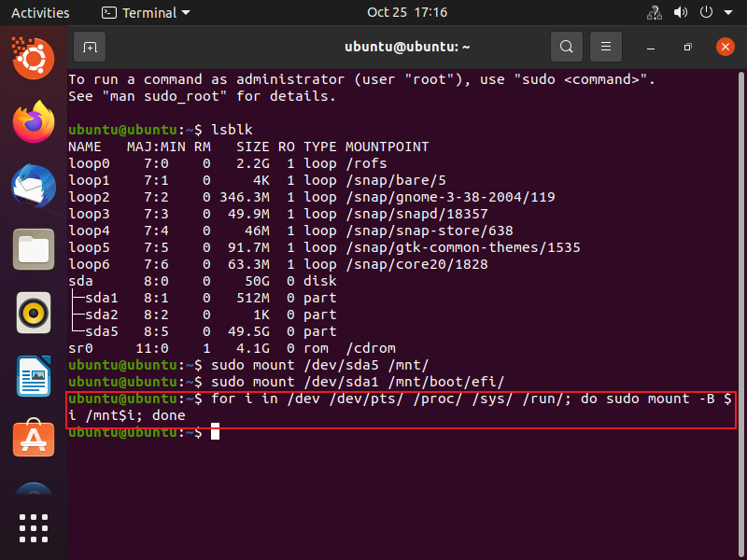The image size is (747, 560).
Task: Expand the Terminal app menu
Action: click(x=145, y=13)
